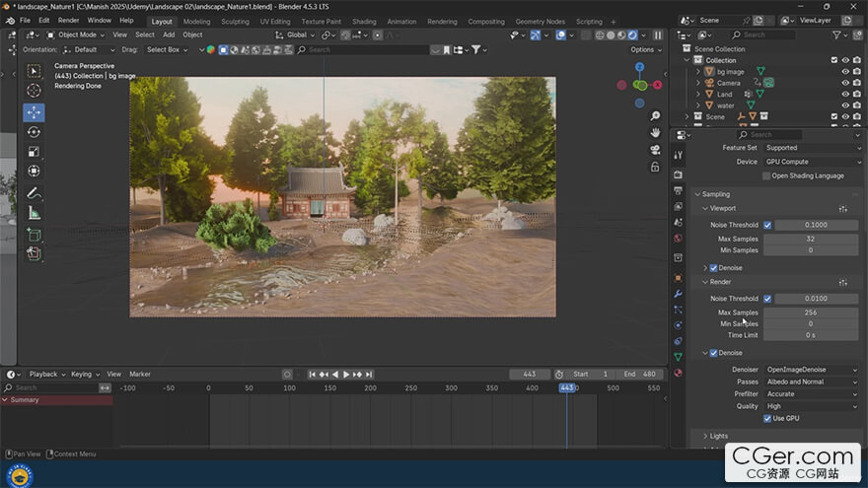Viewport: 868px width, 488px height.
Task: Enable the Open Shading Language checkbox
Action: [x=766, y=175]
